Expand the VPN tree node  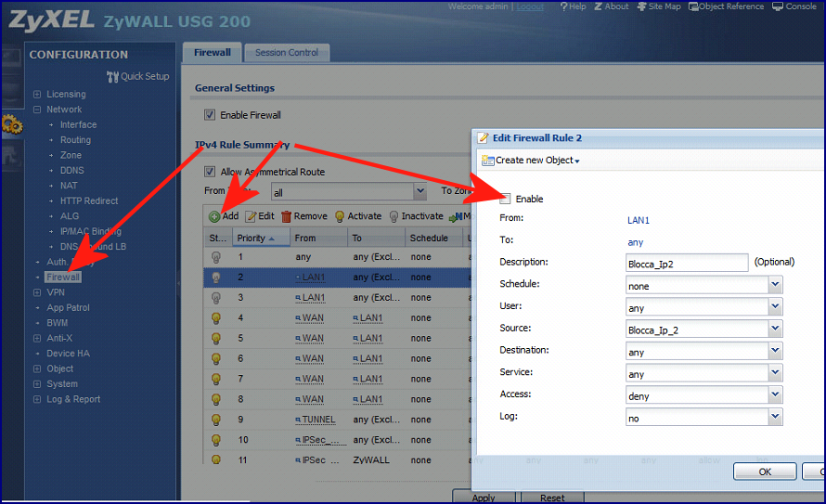click(37, 292)
